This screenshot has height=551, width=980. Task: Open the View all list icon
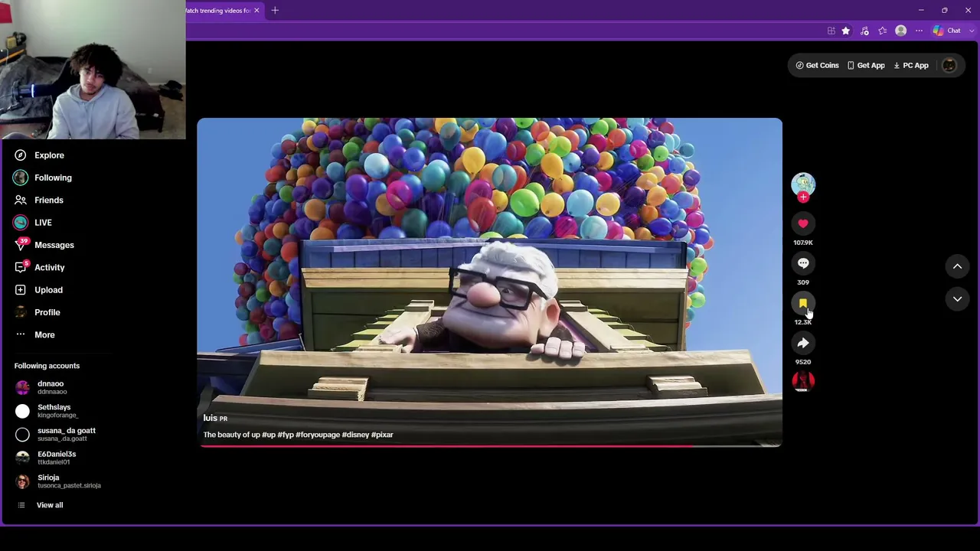(21, 505)
